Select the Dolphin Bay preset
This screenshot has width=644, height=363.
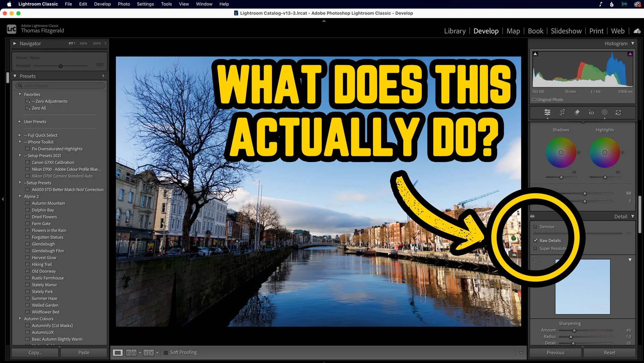point(43,210)
